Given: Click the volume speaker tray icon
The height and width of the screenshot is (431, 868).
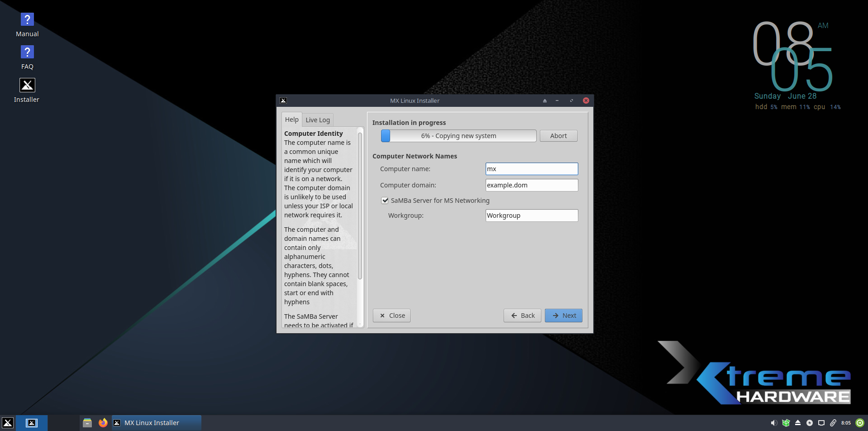Looking at the screenshot, I should coord(774,423).
